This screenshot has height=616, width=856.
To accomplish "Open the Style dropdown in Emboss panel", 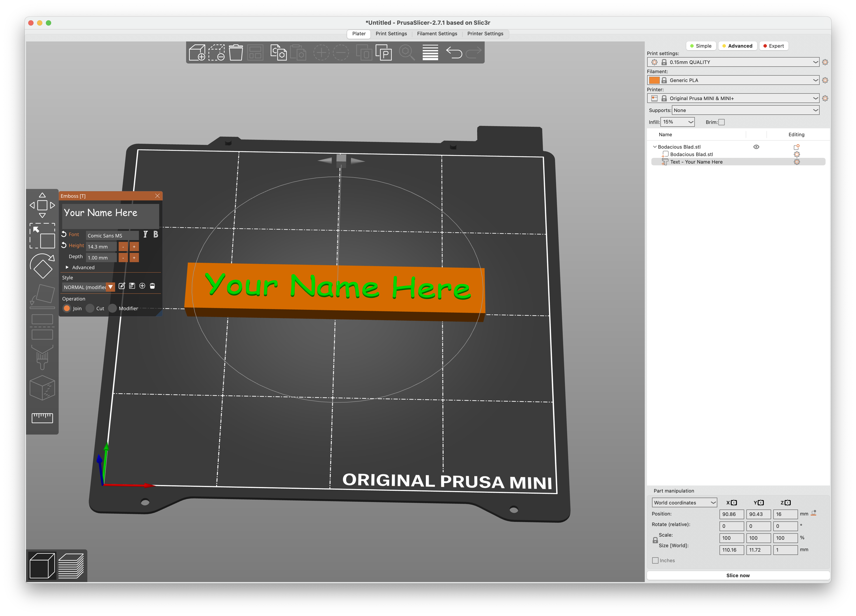I will click(x=110, y=287).
